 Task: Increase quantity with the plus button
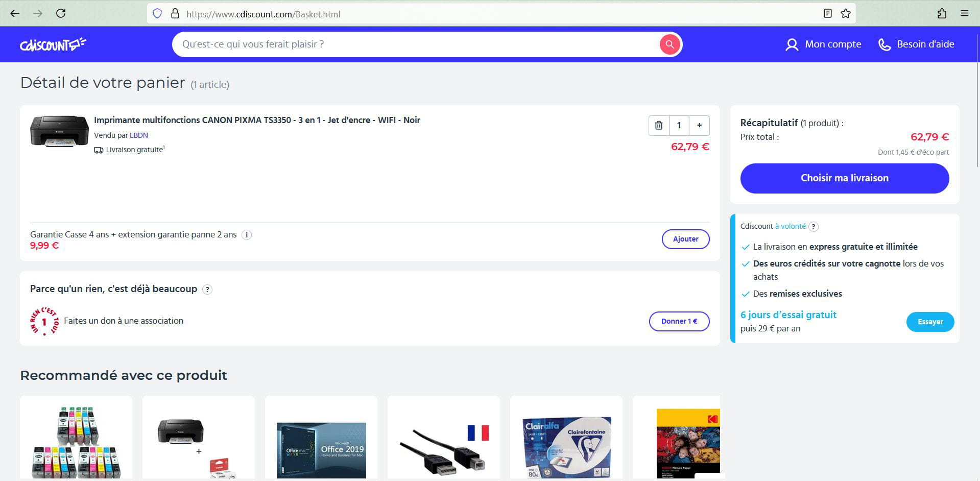coord(699,125)
